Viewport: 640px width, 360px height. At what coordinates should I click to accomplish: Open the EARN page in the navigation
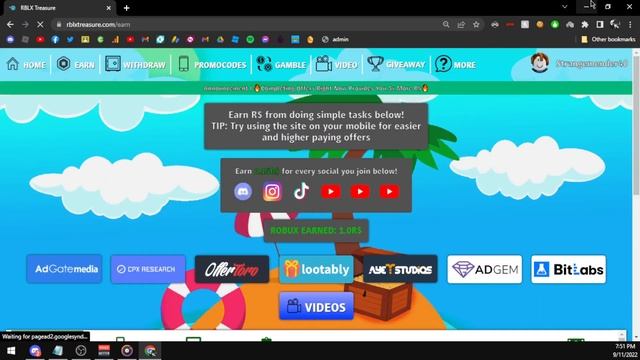76,64
